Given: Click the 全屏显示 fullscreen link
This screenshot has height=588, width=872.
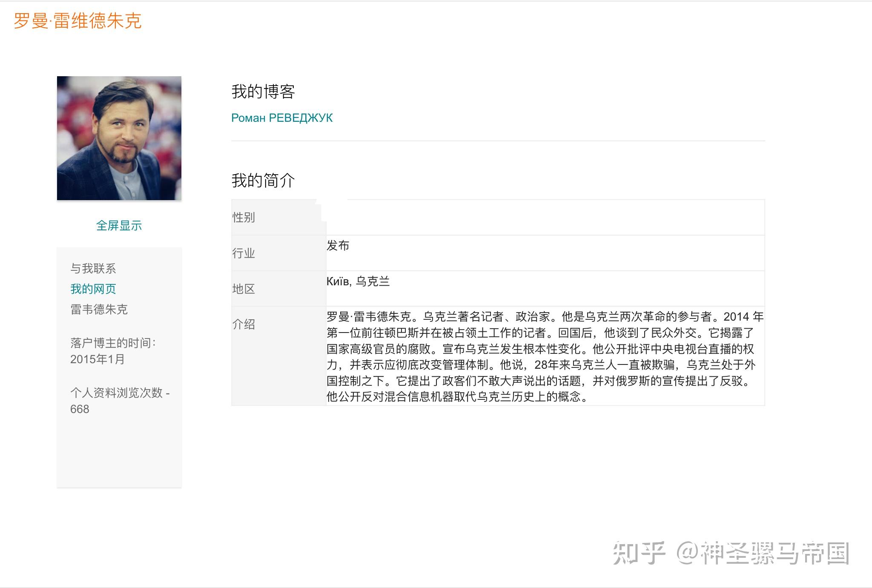Looking at the screenshot, I should [119, 226].
